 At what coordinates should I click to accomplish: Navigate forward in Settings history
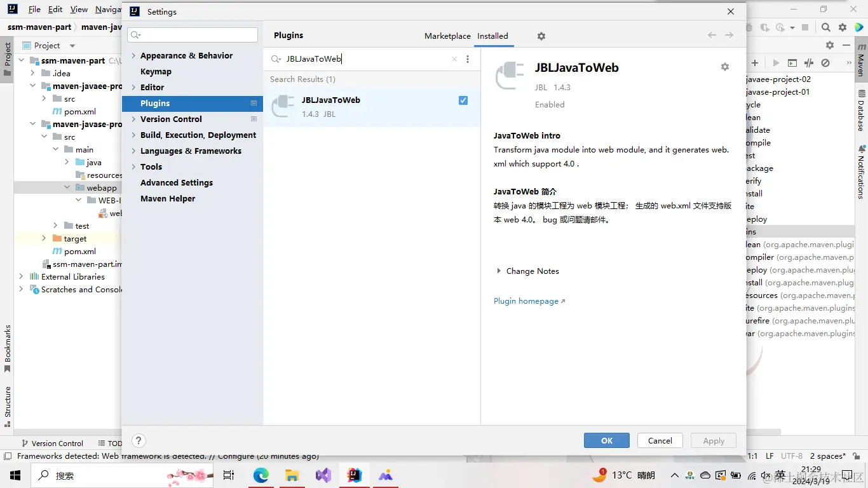point(729,36)
